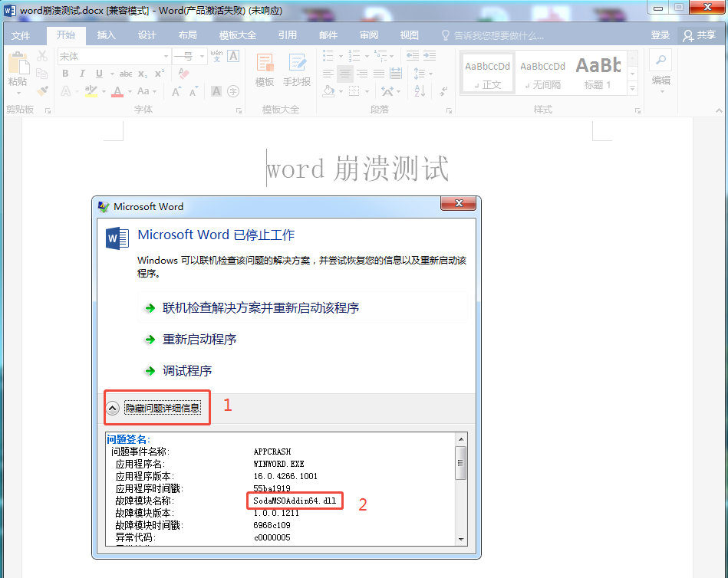Click the Cut scissors icon

[x=42, y=56]
